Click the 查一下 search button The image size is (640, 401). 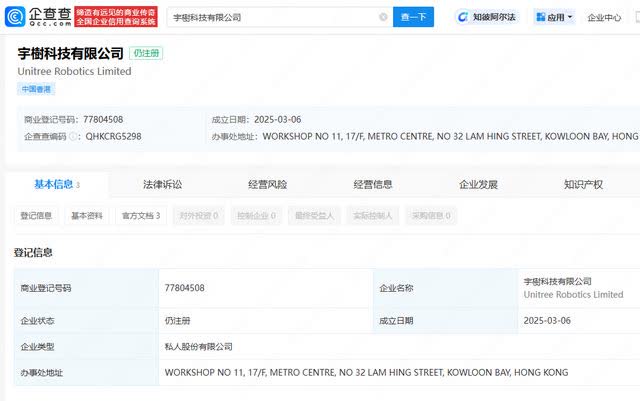click(x=413, y=17)
